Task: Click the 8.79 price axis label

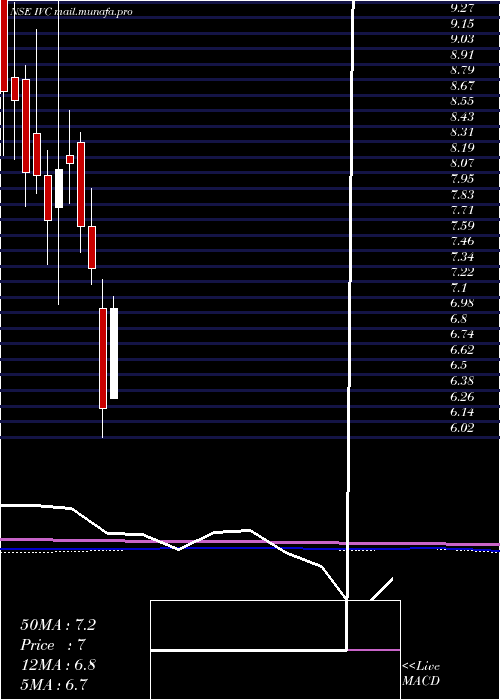Action: click(x=462, y=70)
